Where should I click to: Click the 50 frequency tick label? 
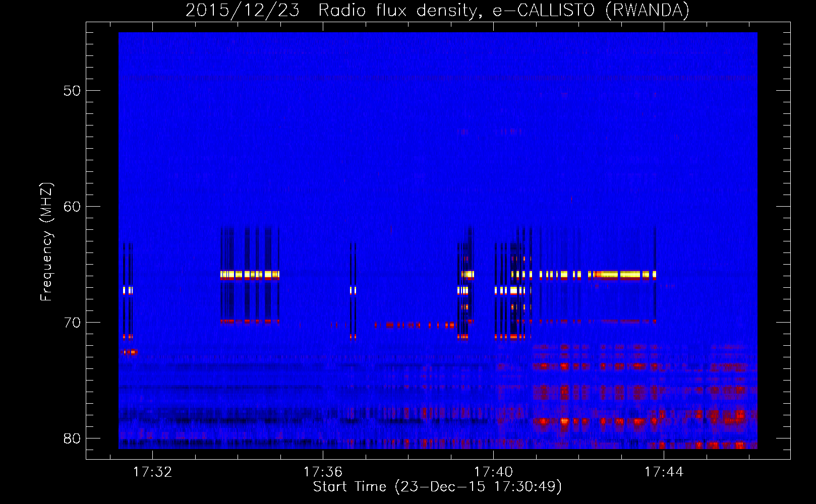point(72,91)
